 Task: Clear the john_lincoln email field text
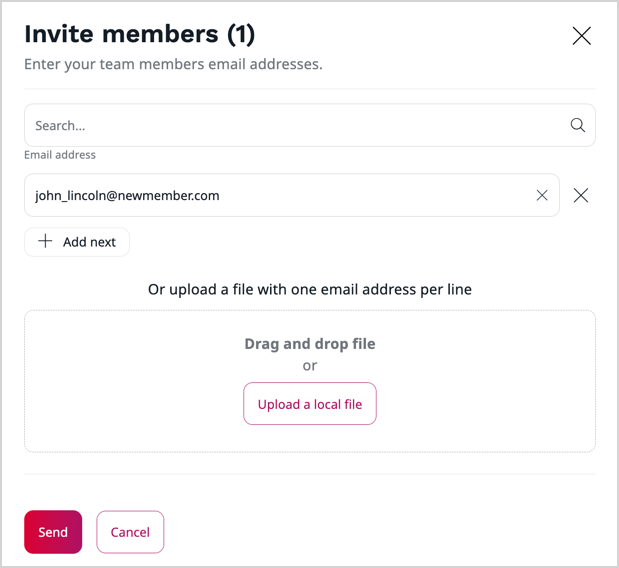pyautogui.click(x=542, y=196)
